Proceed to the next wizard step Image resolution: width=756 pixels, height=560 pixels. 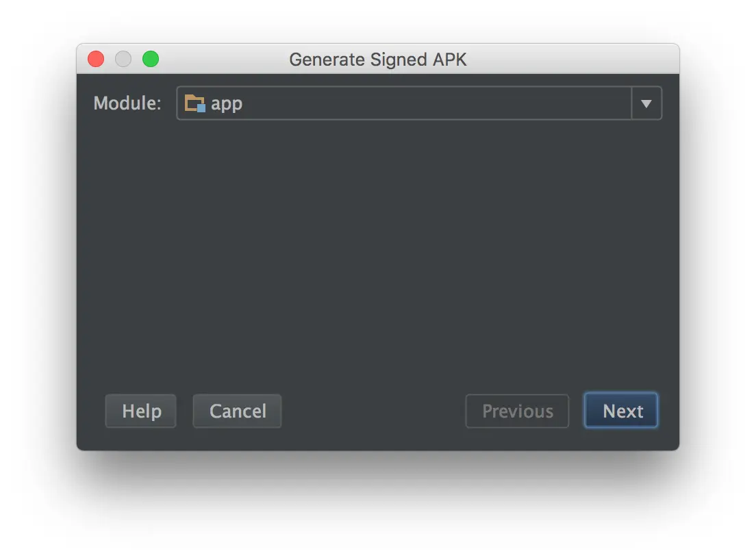coord(621,411)
